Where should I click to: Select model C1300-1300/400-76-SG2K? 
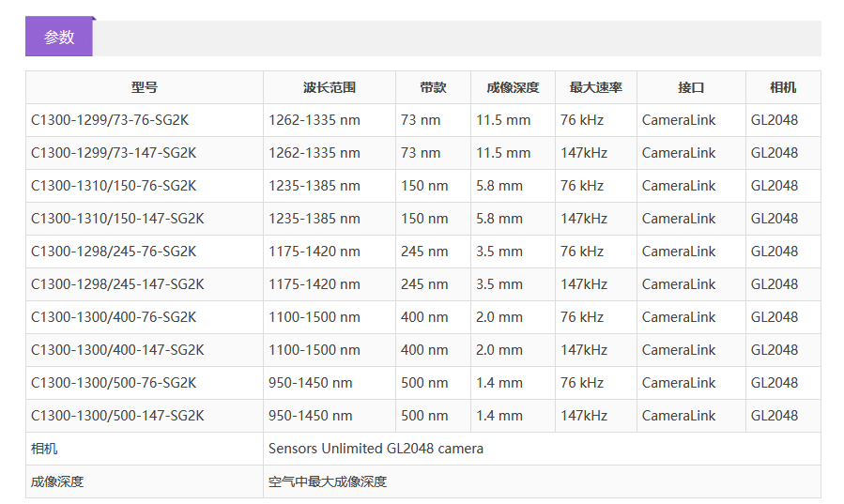(114, 317)
